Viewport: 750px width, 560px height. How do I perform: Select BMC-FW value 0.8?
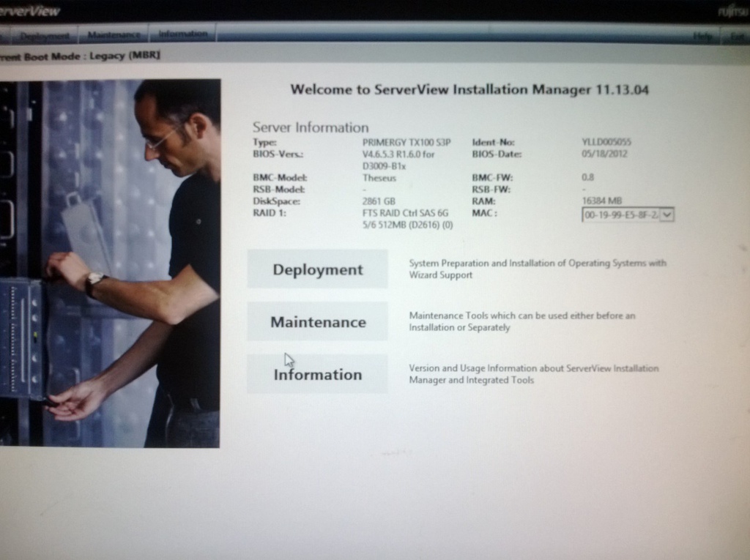click(588, 177)
